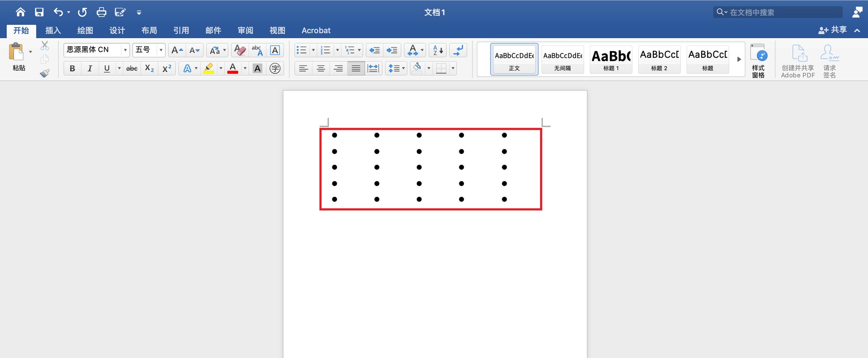Click the Save icon in title bar
The height and width of the screenshot is (358, 868).
click(39, 12)
